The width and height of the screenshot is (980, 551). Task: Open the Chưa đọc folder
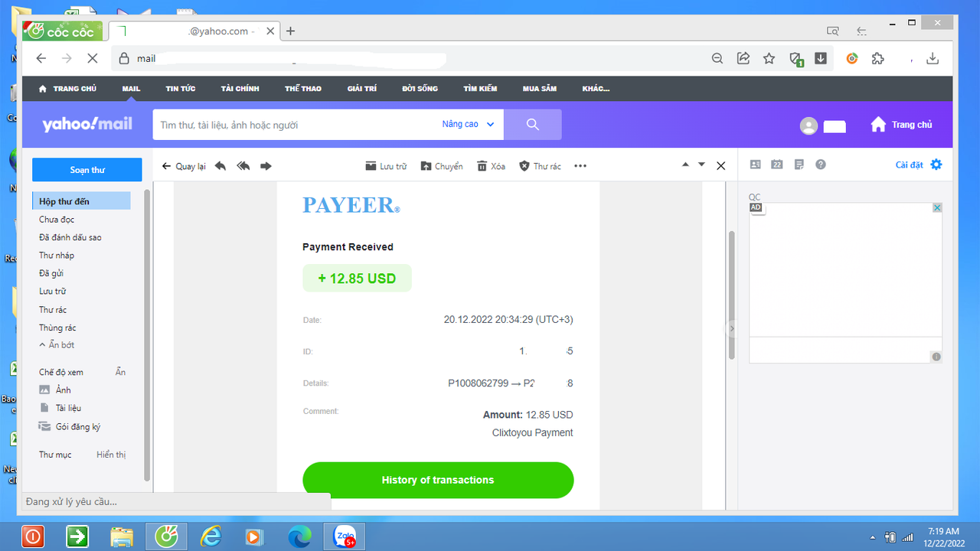(x=57, y=220)
